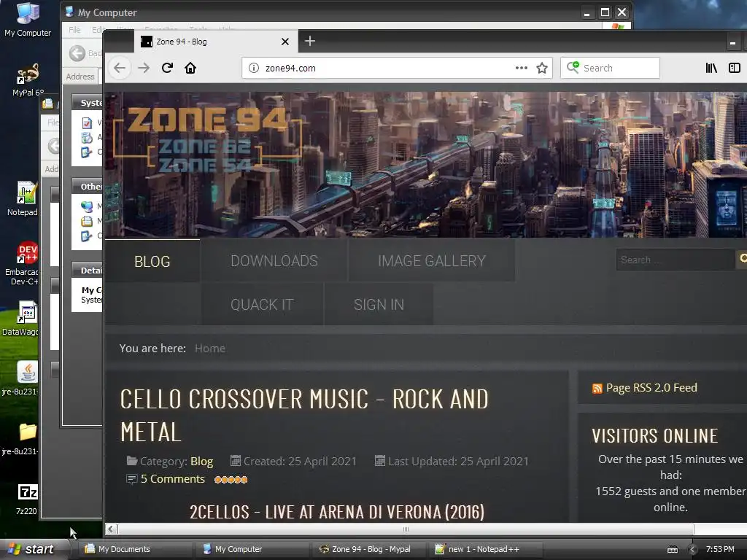Open browser home page button
The image size is (747, 560).
(190, 68)
